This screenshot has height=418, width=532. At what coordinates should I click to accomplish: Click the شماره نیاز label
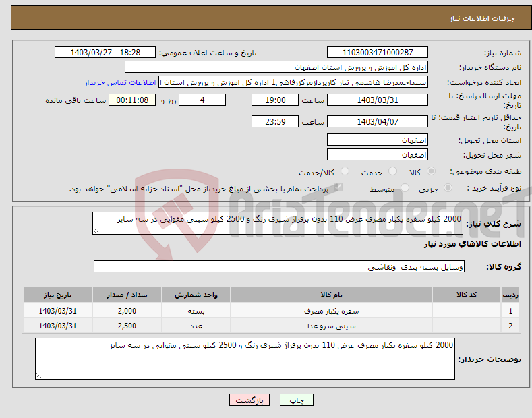point(502,53)
